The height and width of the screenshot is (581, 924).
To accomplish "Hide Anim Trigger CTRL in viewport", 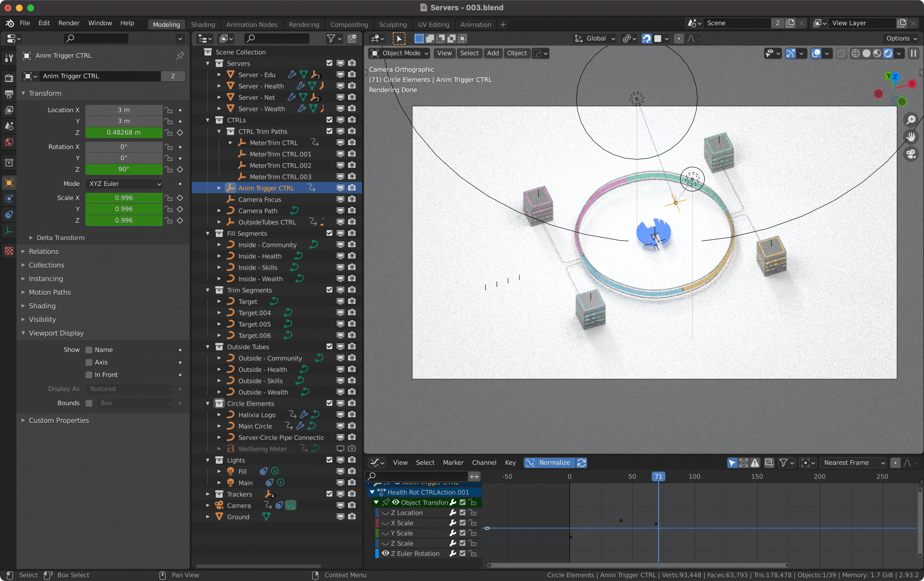I will (x=340, y=188).
